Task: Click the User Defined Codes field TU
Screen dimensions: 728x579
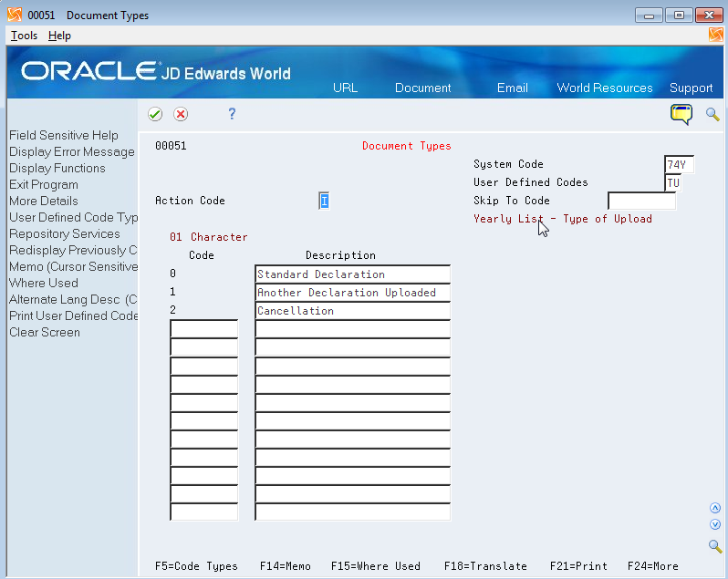Action: coord(673,182)
